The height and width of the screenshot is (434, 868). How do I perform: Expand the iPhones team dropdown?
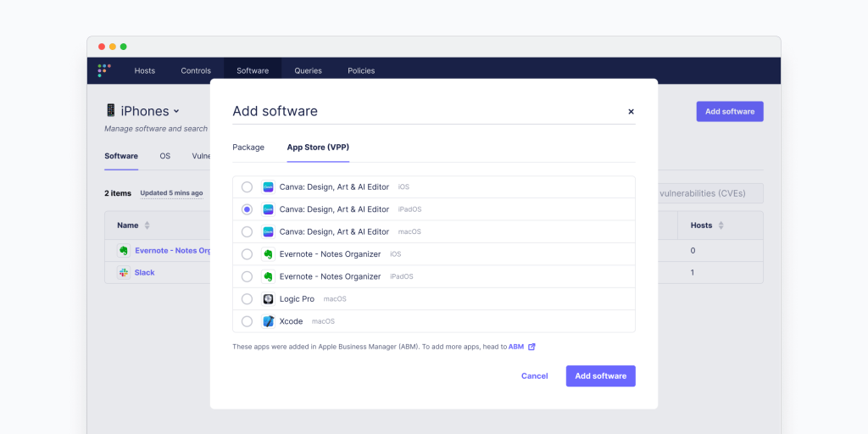[176, 111]
